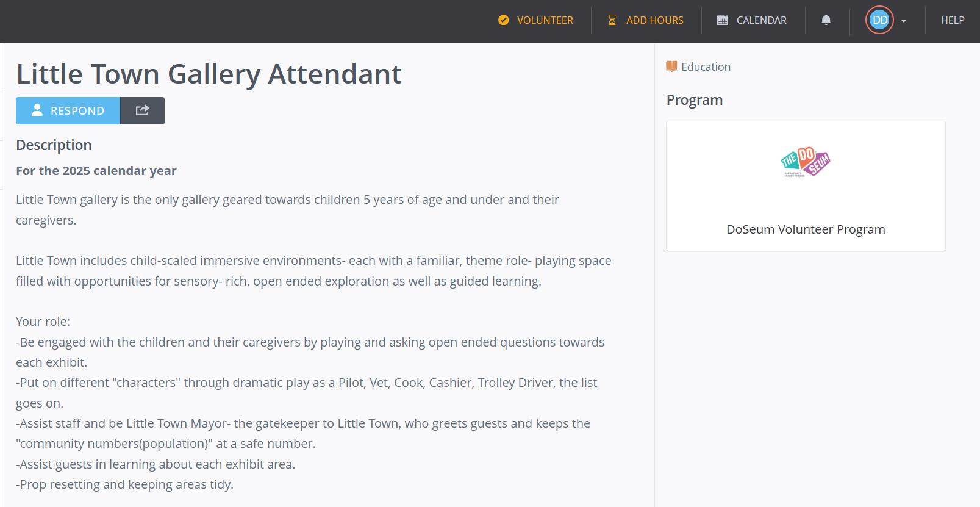Image resolution: width=980 pixels, height=507 pixels.
Task: Go to ADD HOURS in the top navigation
Action: pos(654,20)
